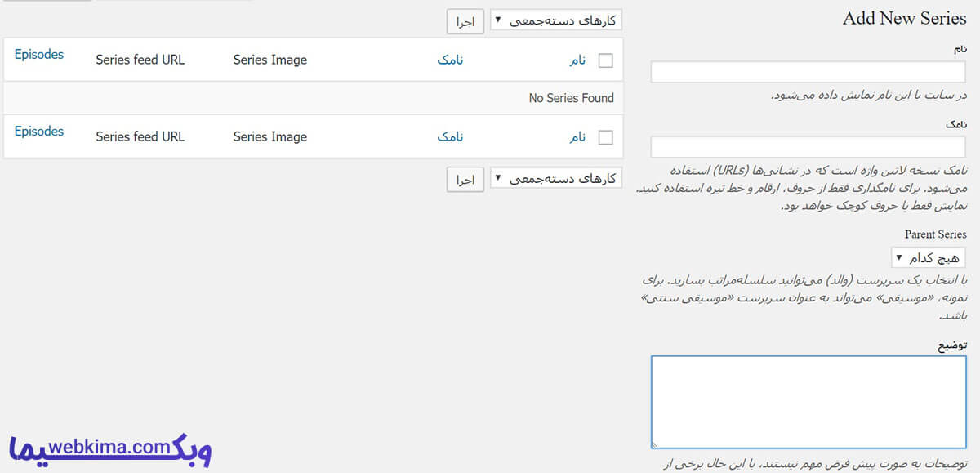Click 'Series feed URL' footer column text

pos(140,136)
